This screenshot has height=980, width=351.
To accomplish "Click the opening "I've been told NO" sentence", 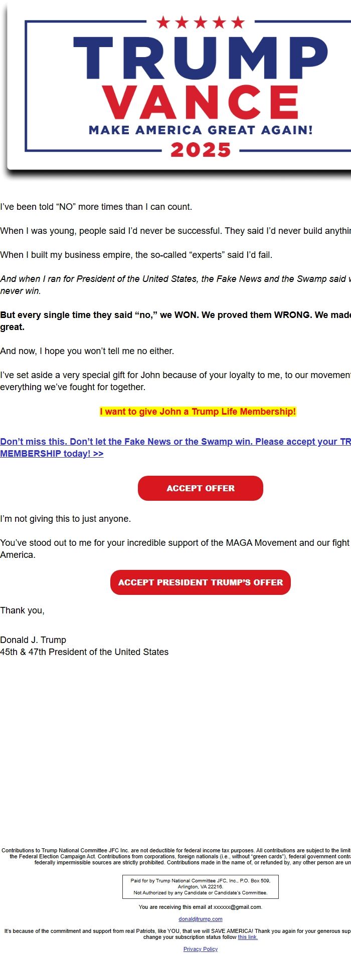I will coord(96,207).
